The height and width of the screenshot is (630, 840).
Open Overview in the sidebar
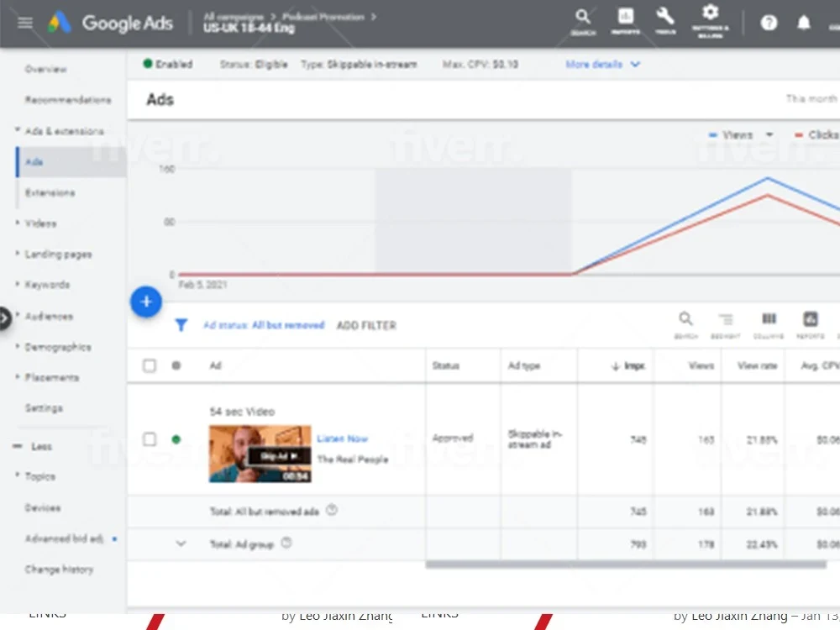tap(45, 69)
